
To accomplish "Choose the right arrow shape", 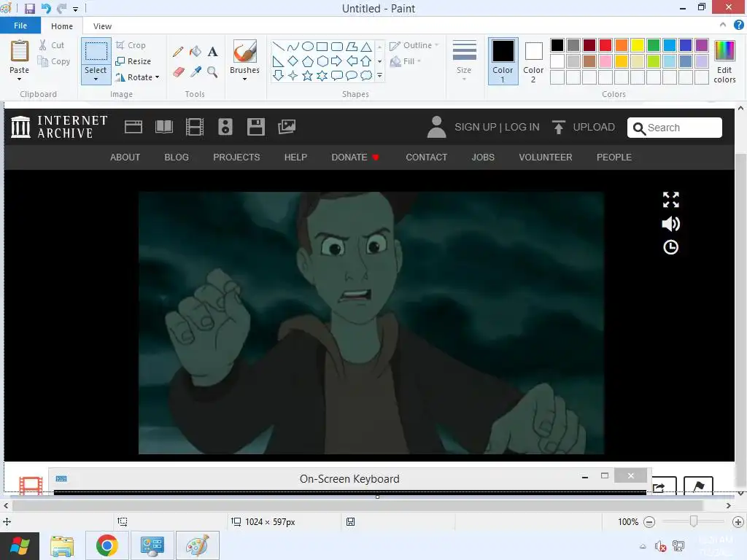I will [336, 61].
